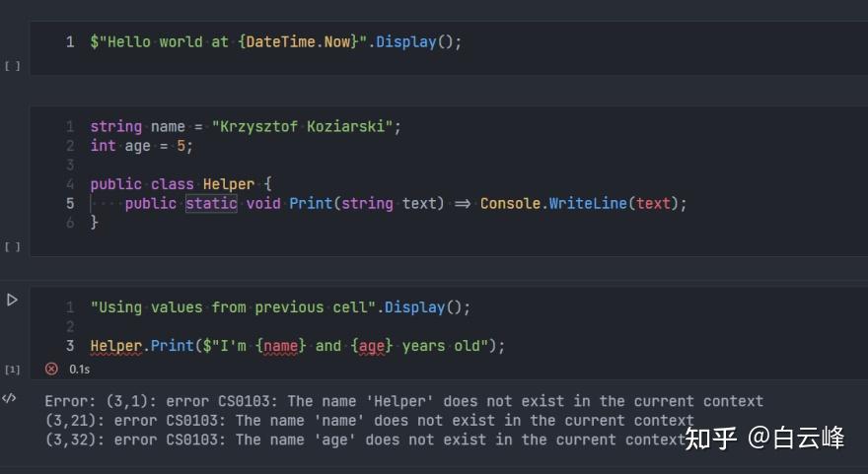Image resolution: width=868 pixels, height=474 pixels.
Task: Click the underlined name variable in the string
Action: [x=281, y=346]
